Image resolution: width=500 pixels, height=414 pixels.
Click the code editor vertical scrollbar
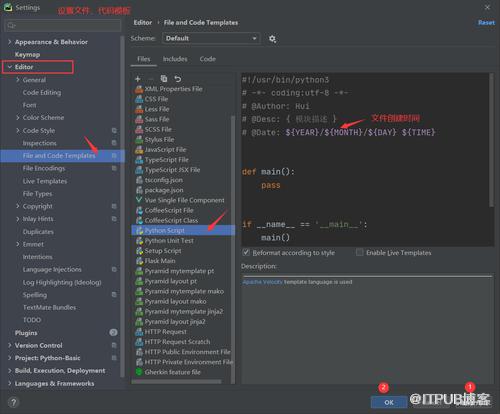pyautogui.click(x=491, y=140)
